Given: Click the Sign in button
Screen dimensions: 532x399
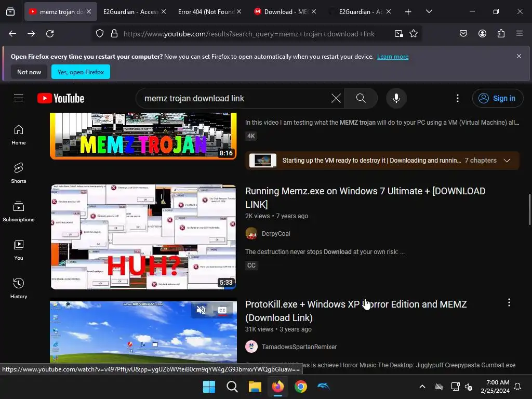Looking at the screenshot, I should pyautogui.click(x=497, y=98).
